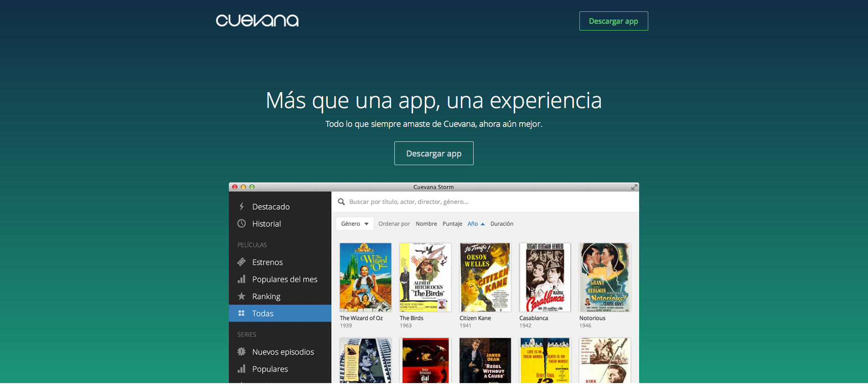Open the Rebel Without a Cause poster
Image resolution: width=868 pixels, height=384 pixels.
[485, 360]
